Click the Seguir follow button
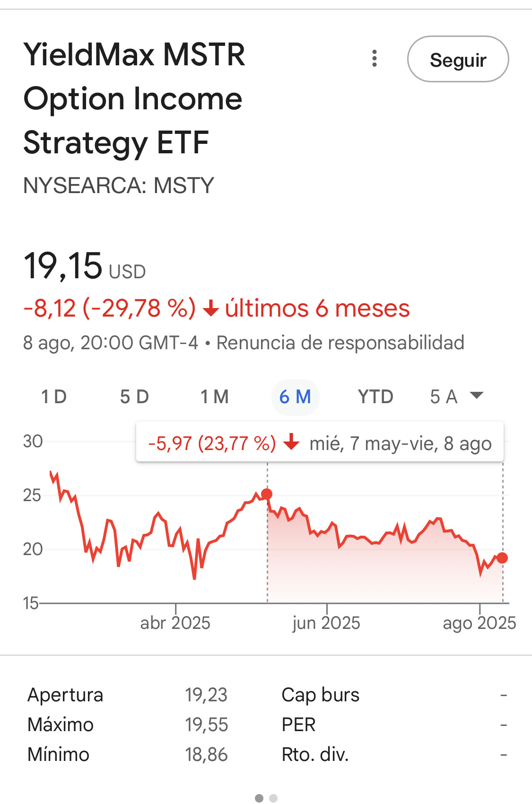This screenshot has height=804, width=532. pyautogui.click(x=458, y=60)
